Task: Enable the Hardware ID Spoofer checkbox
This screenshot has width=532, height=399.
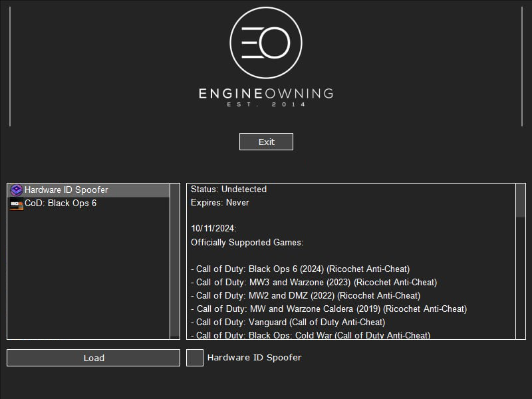Action: [195, 358]
